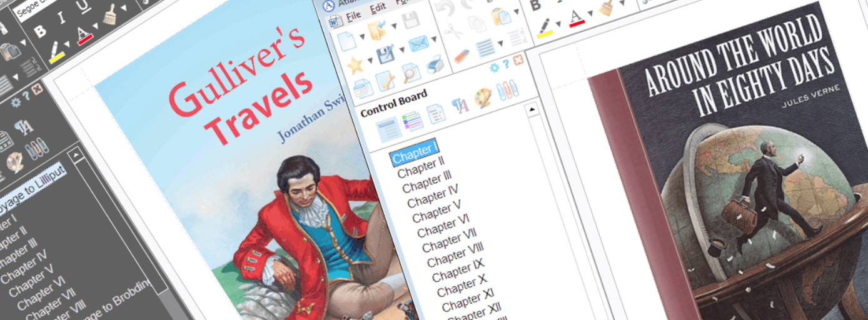868x320 pixels.
Task: Click the Eraser icon in light window
Action: [x=461, y=56]
